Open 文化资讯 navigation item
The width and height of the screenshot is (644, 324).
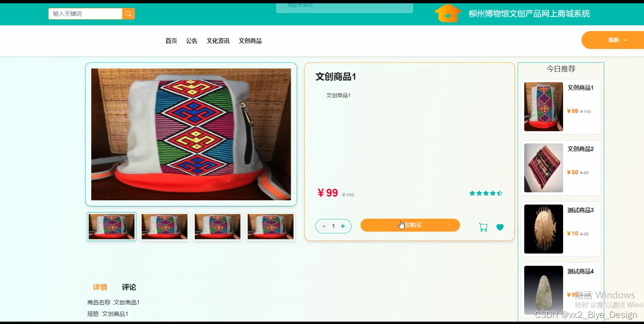218,41
